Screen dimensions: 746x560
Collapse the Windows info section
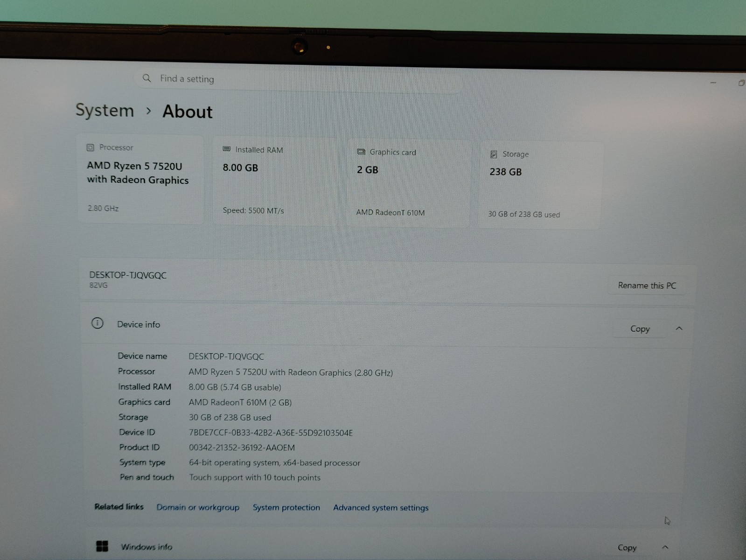pos(665,547)
